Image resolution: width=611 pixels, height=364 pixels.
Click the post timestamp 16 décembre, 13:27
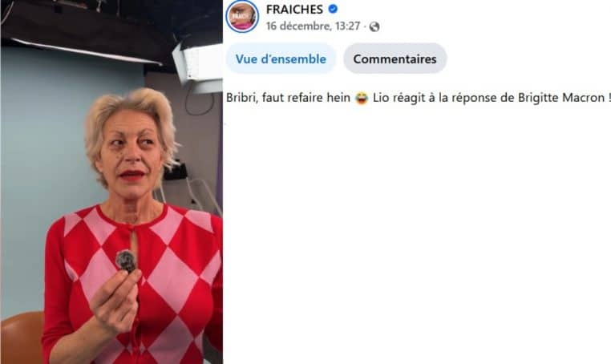[313, 26]
